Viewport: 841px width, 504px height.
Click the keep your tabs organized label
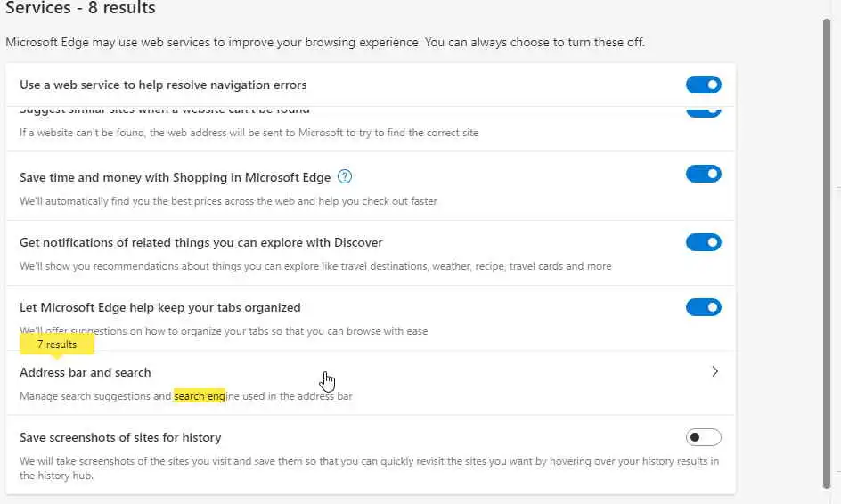(160, 307)
